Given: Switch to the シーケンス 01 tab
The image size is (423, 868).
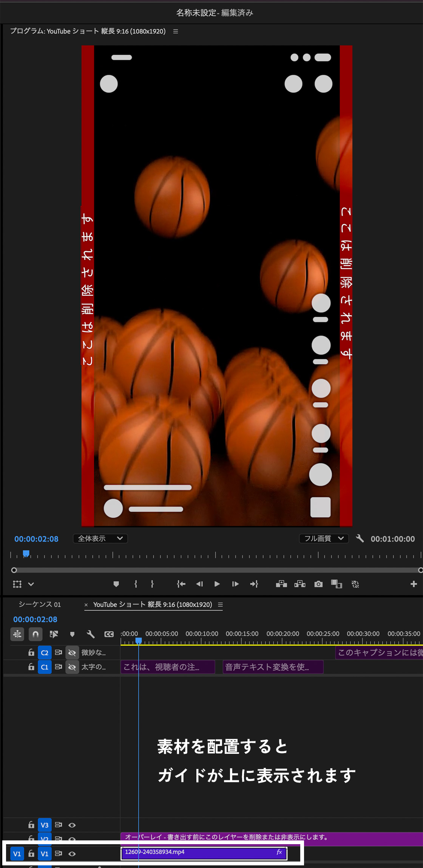Looking at the screenshot, I should tap(40, 604).
